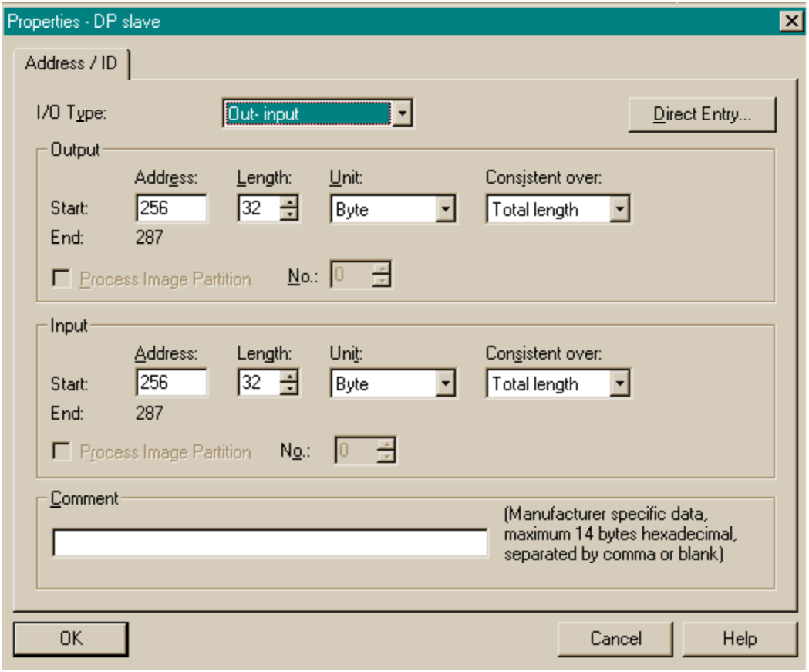Enable Input Process Image Partition checkbox
The width and height of the screenshot is (809, 672).
click(x=62, y=451)
